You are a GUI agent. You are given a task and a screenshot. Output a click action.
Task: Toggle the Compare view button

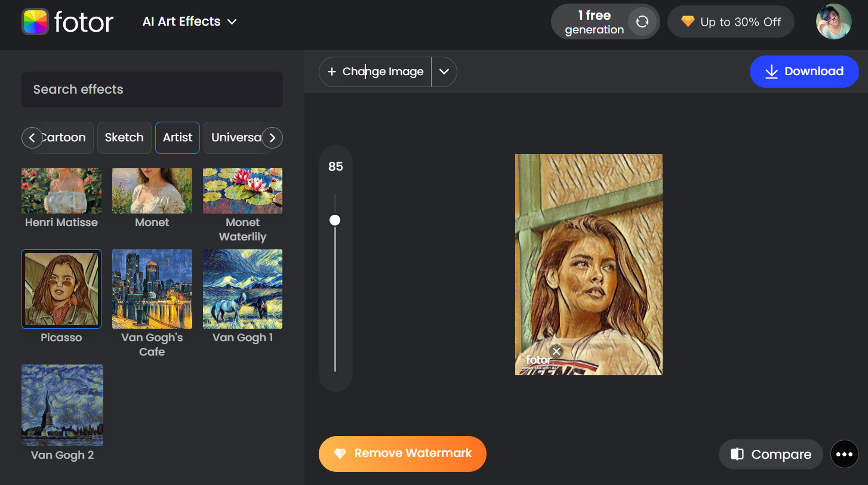point(771,454)
